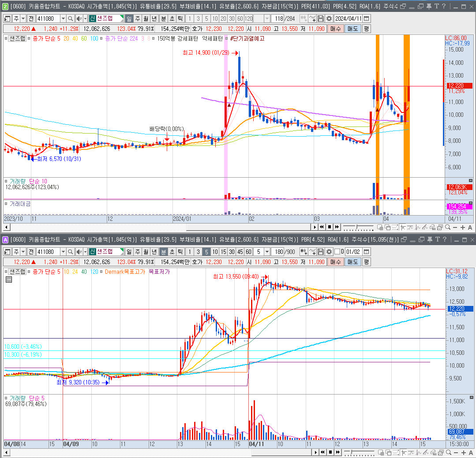Click play button in upper chart scroll controls
476x458 pixels.
[315, 227]
